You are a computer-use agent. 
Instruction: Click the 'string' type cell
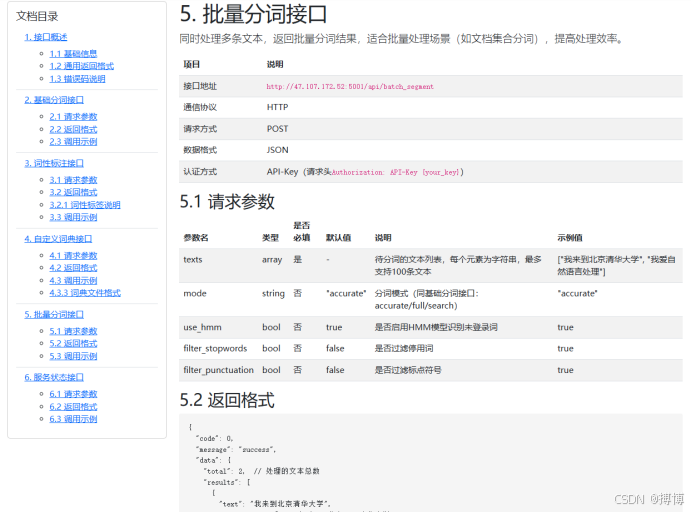[273, 294]
